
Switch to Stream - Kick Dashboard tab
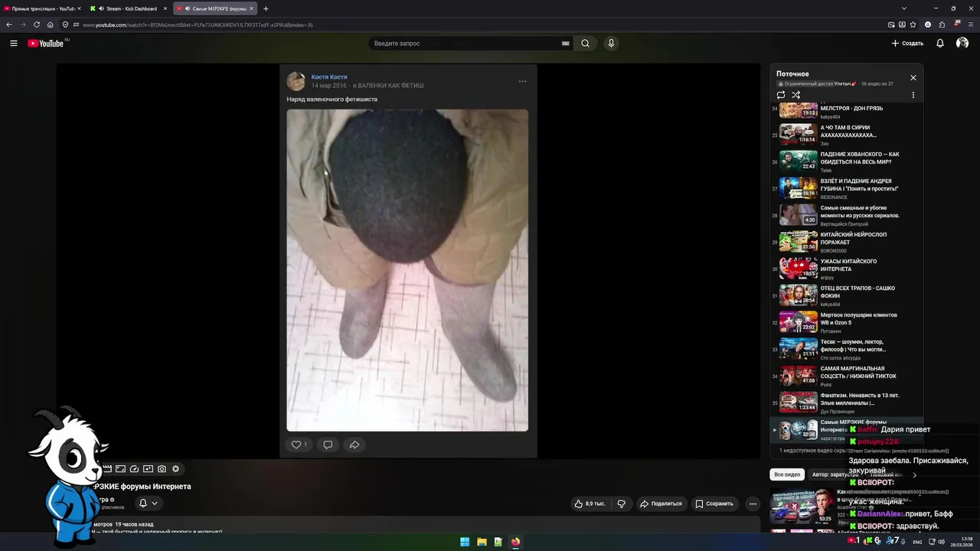tap(128, 8)
